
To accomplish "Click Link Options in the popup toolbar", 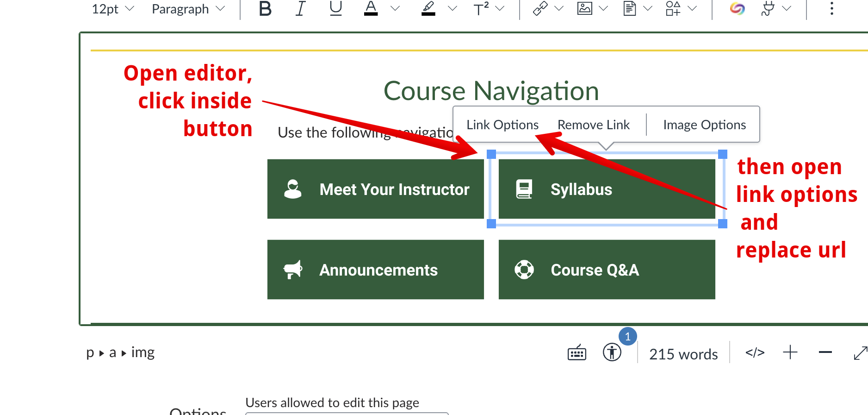I will [502, 125].
